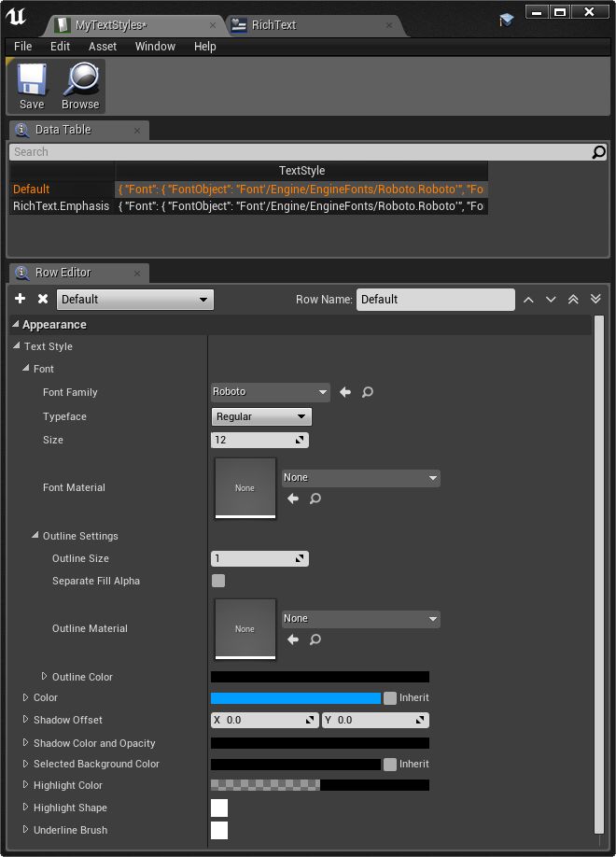Viewport: 616px width, 857px height.
Task: Select the RichText.Emphasis table row
Action: (61, 206)
